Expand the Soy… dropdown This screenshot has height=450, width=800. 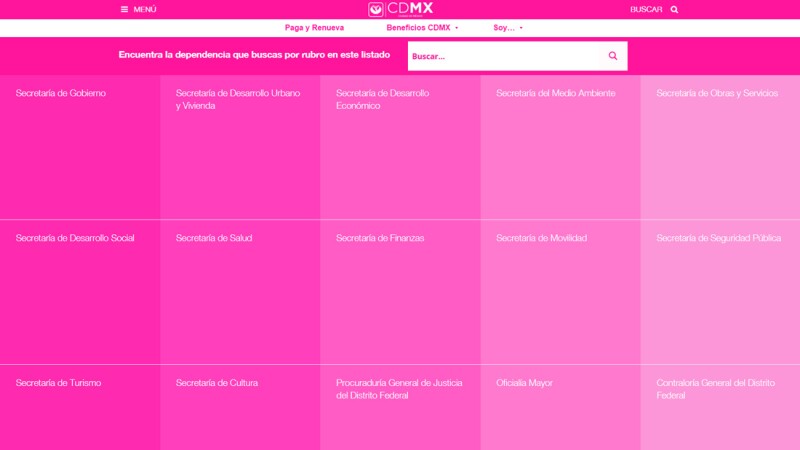coord(508,28)
